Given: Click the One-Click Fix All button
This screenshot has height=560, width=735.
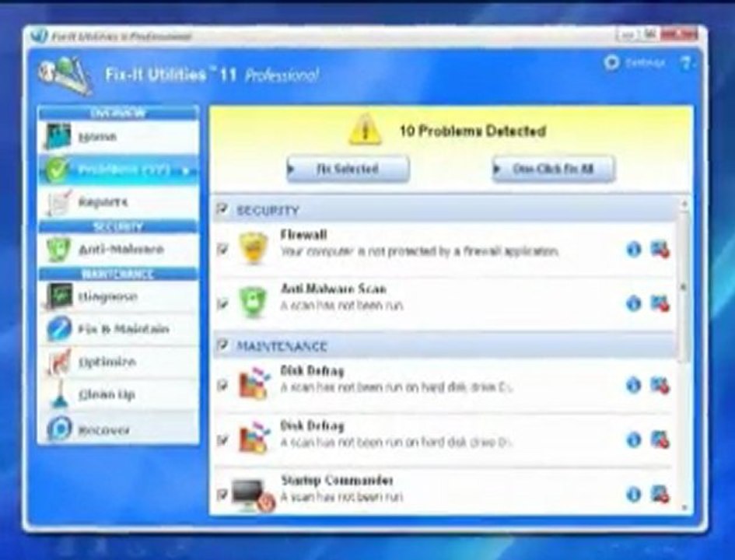Looking at the screenshot, I should click(553, 169).
